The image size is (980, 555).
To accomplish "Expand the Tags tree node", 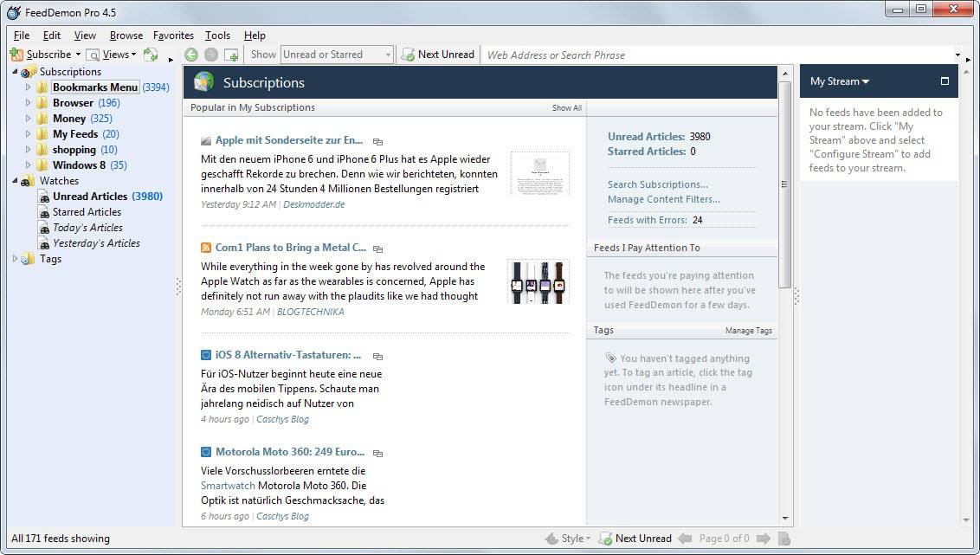I will (x=15, y=259).
